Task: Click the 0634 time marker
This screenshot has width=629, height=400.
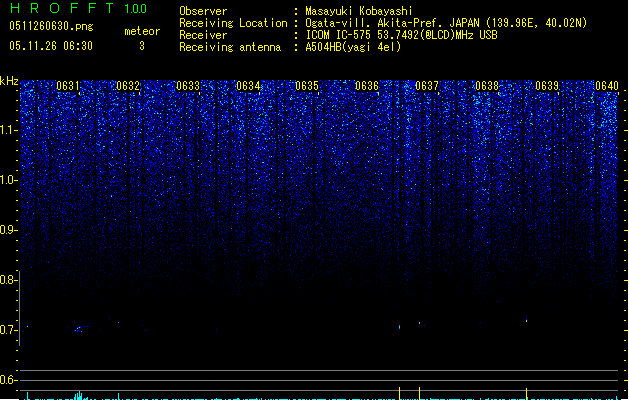Action: click(248, 86)
